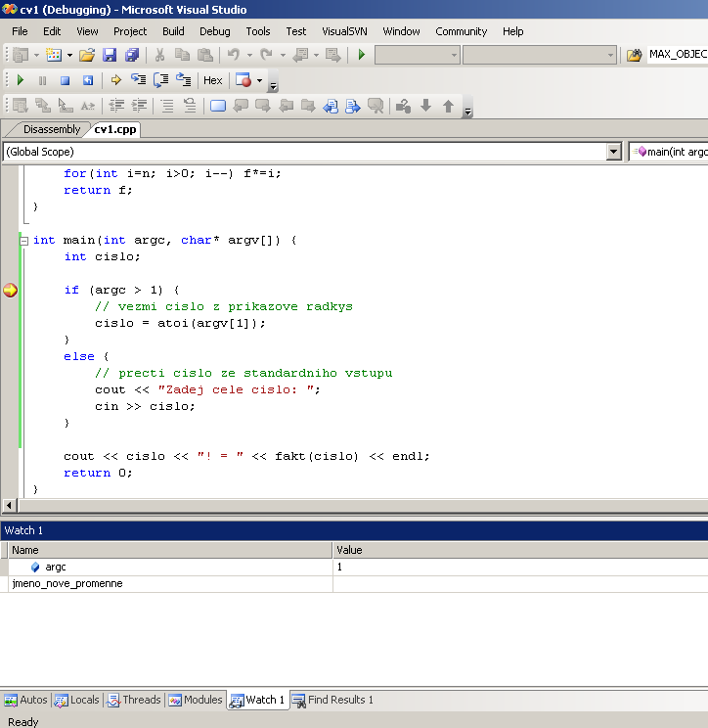Open the VisualSVN menu
Image resolution: width=708 pixels, height=728 pixels.
(x=344, y=31)
